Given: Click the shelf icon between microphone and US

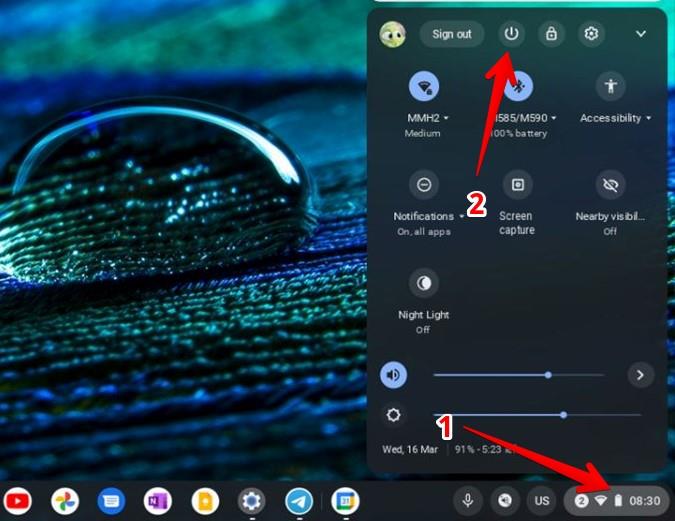Looking at the screenshot, I should [x=505, y=501].
